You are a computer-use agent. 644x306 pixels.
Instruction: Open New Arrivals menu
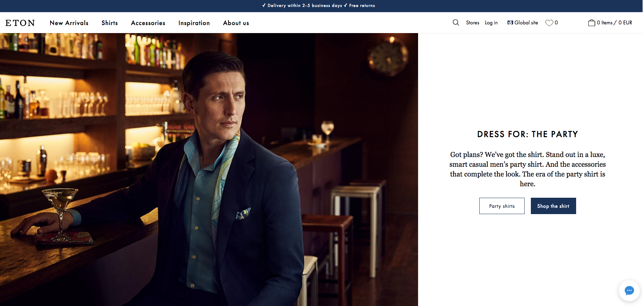click(x=69, y=23)
